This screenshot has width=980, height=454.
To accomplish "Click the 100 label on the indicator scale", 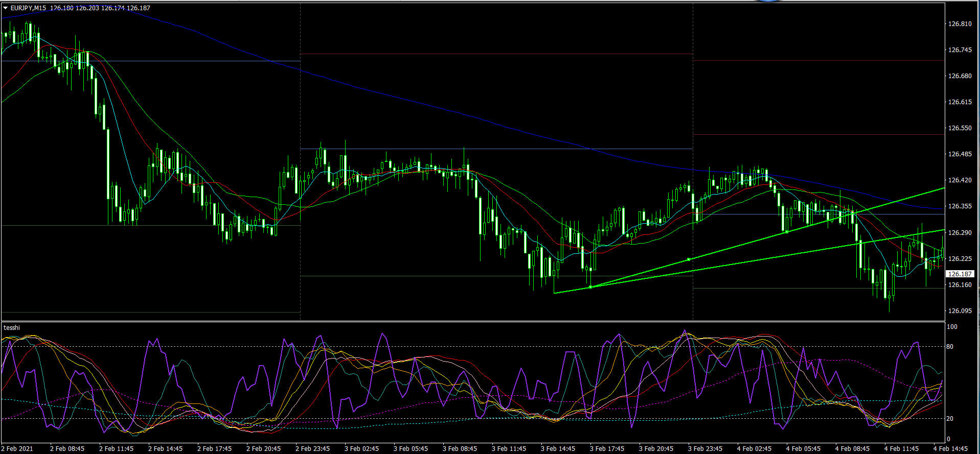I will pyautogui.click(x=952, y=327).
